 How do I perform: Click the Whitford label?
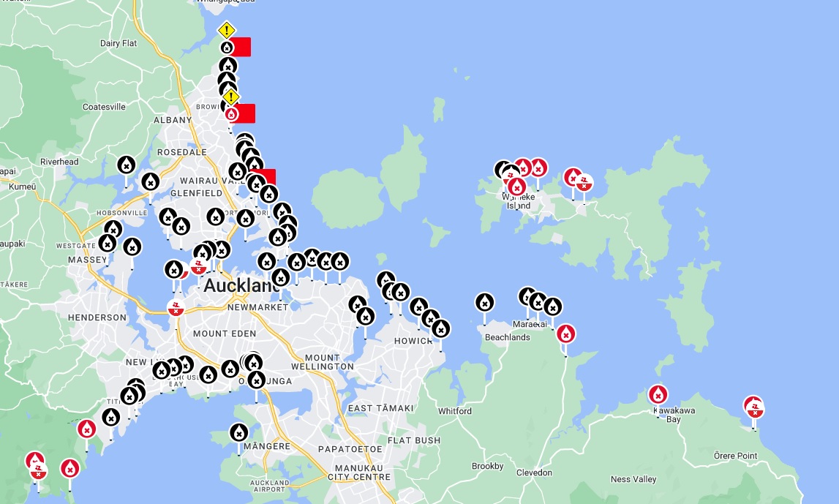[x=455, y=411]
